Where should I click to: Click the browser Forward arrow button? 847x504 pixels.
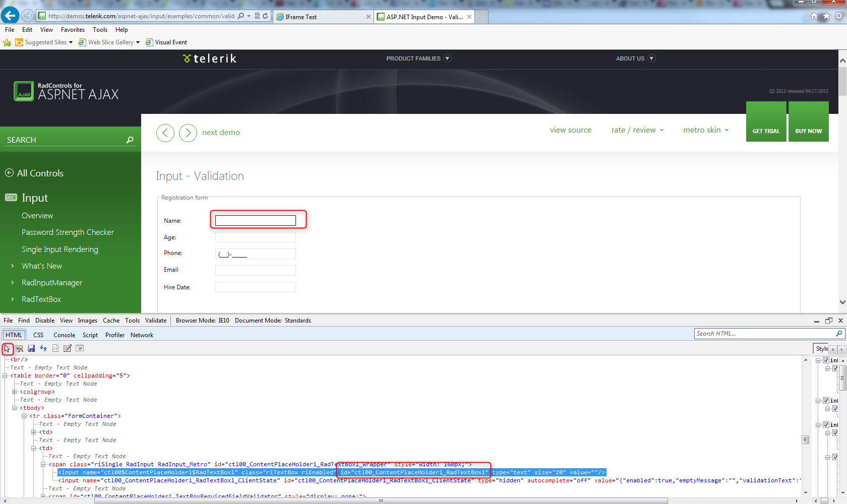[x=28, y=16]
